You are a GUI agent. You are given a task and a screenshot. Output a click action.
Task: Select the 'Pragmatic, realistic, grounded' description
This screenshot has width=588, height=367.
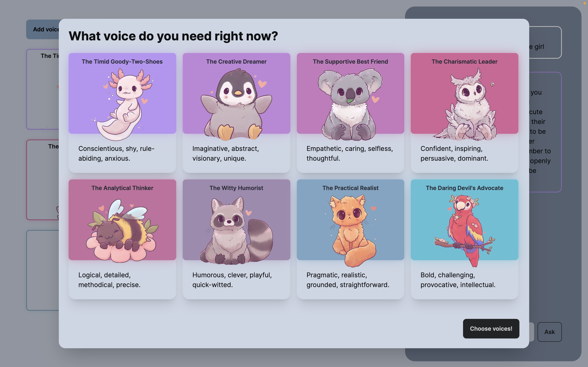347,280
